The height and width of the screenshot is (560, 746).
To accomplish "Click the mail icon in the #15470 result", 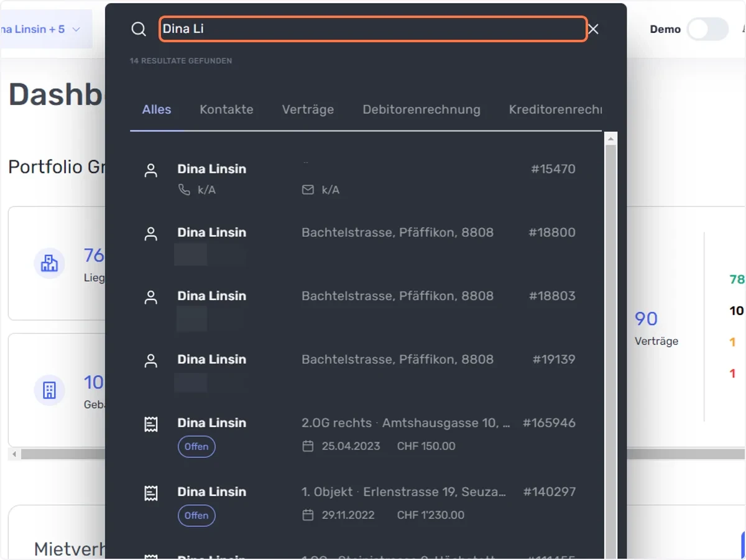I will pyautogui.click(x=308, y=190).
